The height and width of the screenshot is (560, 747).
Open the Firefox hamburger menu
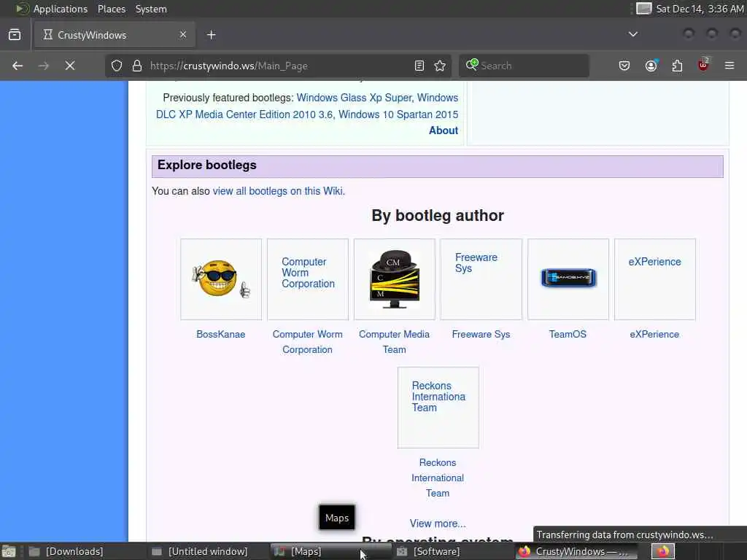click(x=729, y=66)
